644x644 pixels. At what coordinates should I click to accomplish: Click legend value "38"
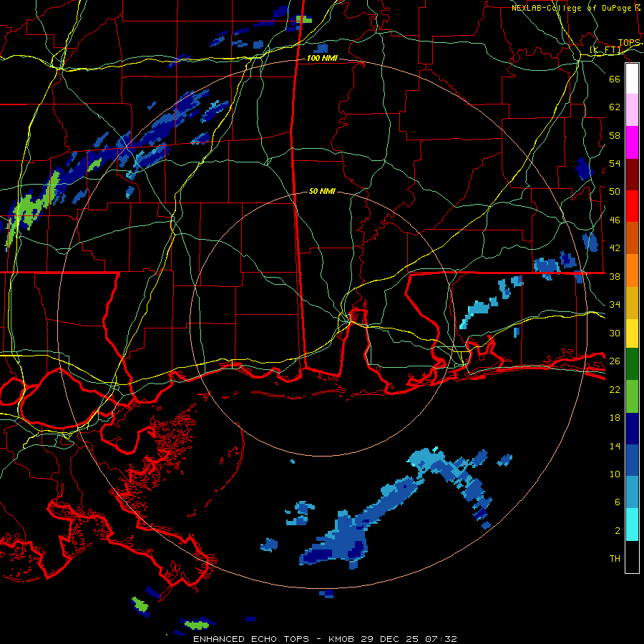615,277
